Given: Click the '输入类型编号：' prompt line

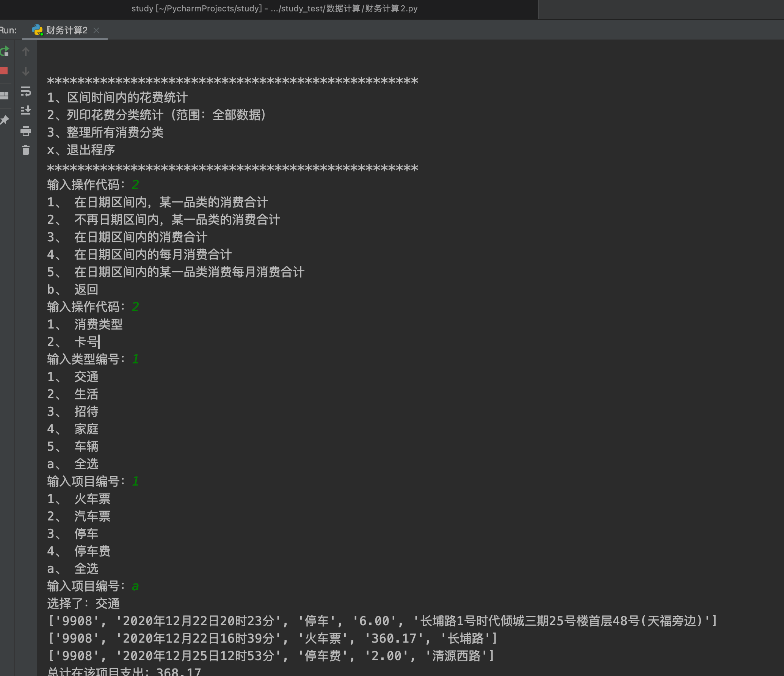Looking at the screenshot, I should (x=93, y=359).
